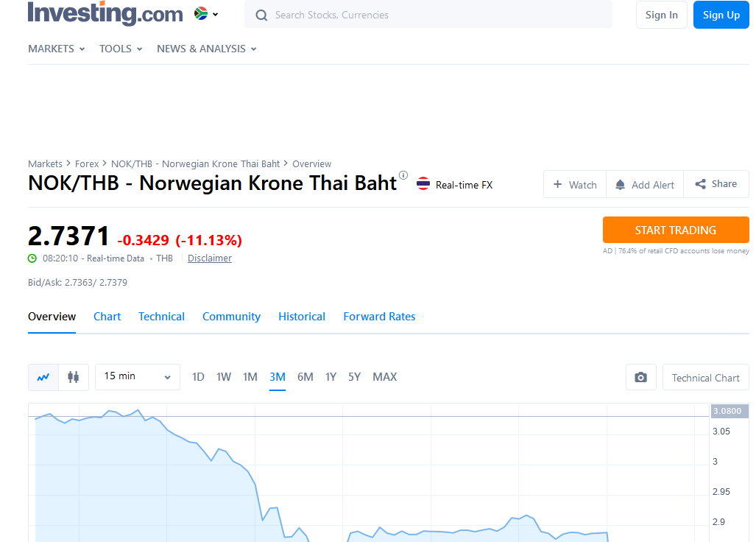Screen dimensions: 756x542
Task: Open the country flag edition selector
Action: click(x=206, y=14)
